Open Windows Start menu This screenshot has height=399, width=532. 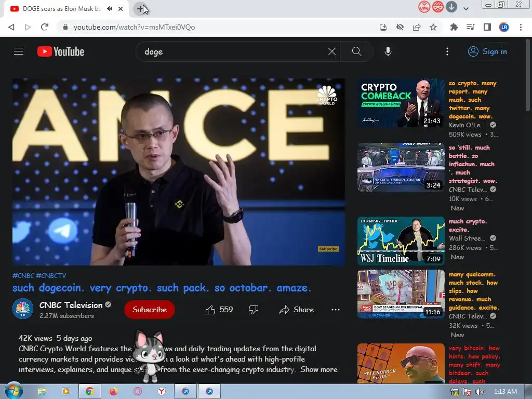point(13,391)
